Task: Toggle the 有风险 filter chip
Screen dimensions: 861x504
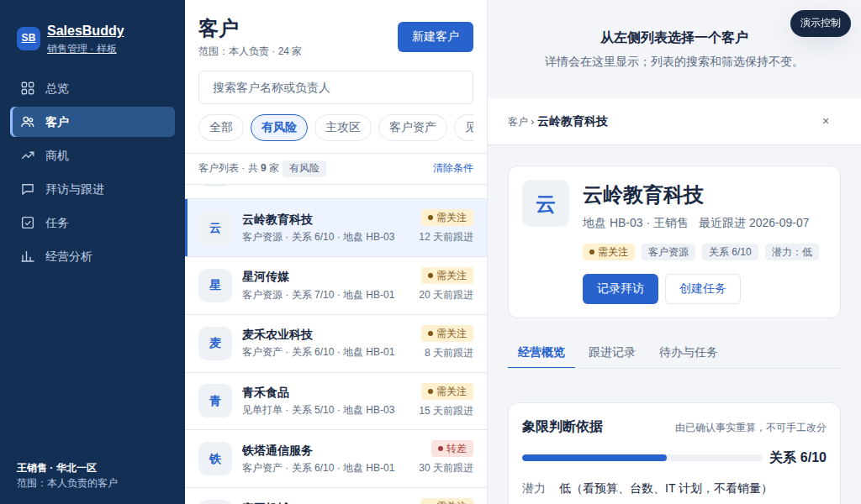Action: pos(279,127)
